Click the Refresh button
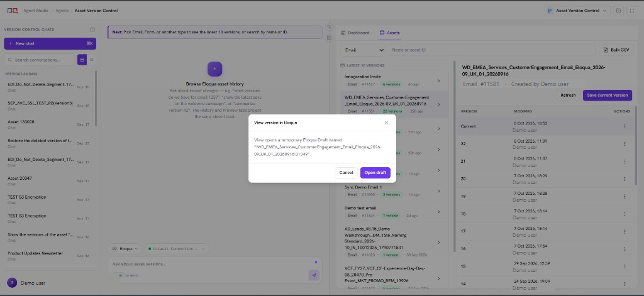The height and width of the screenshot is (296, 644). 568,96
